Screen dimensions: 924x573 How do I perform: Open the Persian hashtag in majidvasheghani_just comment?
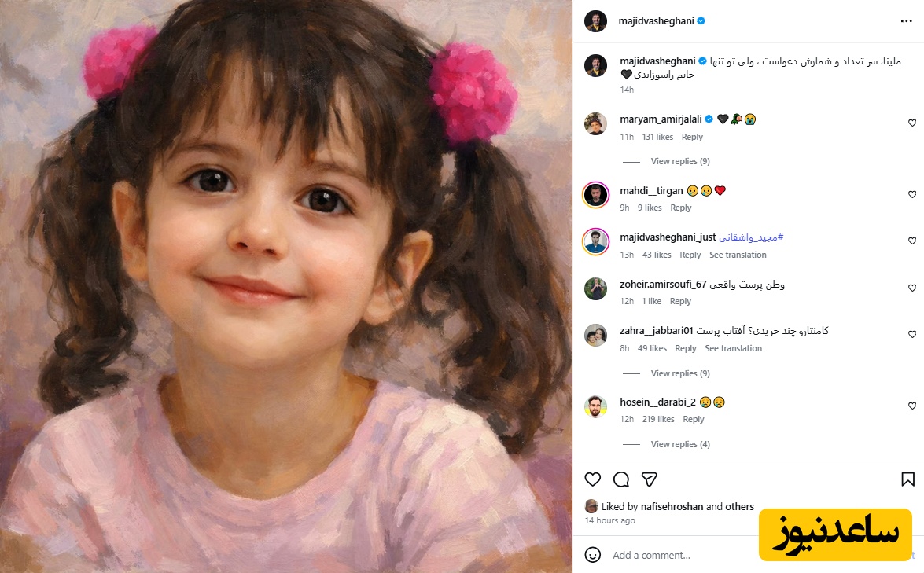click(751, 237)
